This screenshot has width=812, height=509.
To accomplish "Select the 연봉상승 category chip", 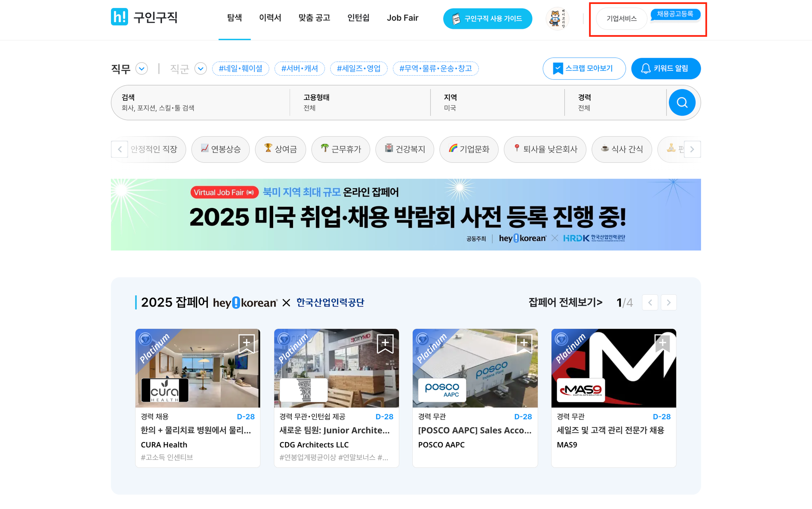I will tap(220, 149).
